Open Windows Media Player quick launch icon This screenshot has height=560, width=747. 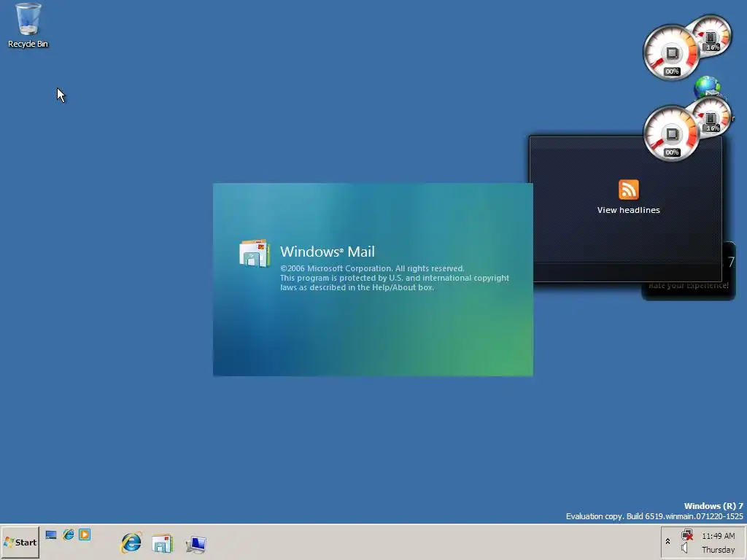pos(85,534)
